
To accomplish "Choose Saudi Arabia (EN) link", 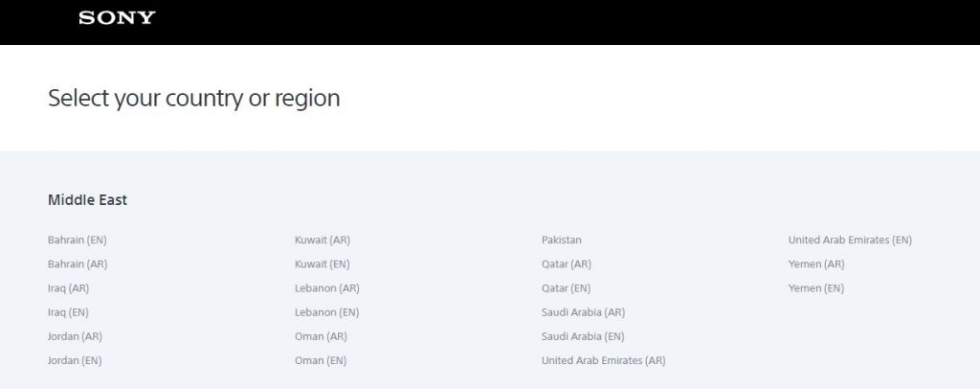I will pos(583,336).
